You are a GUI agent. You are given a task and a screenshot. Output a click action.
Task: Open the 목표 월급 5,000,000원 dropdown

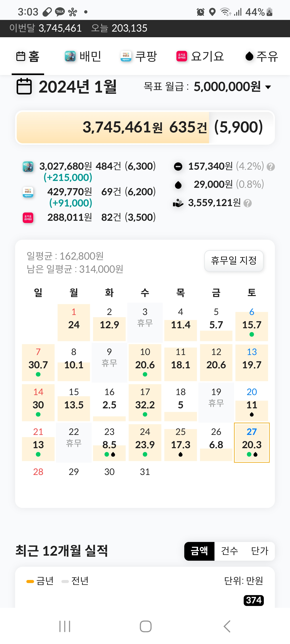click(x=207, y=87)
